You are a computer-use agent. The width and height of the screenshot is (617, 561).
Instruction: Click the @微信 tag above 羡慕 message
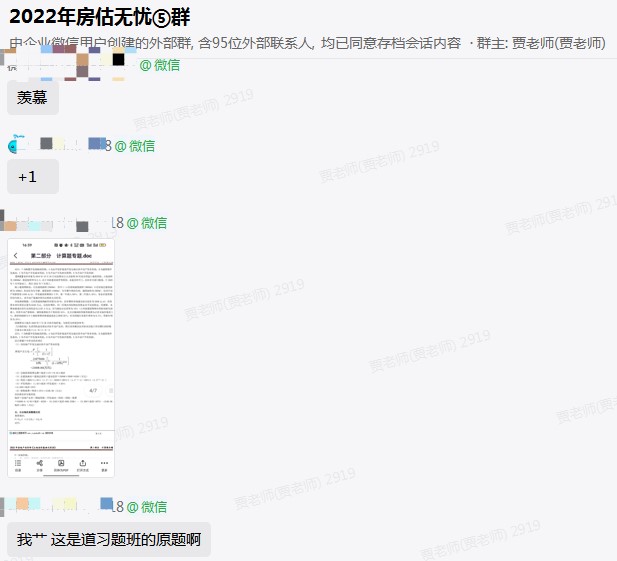click(x=160, y=65)
